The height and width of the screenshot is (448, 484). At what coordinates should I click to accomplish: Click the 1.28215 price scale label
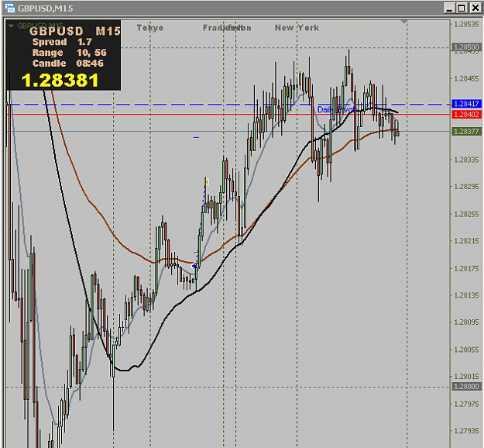467,241
